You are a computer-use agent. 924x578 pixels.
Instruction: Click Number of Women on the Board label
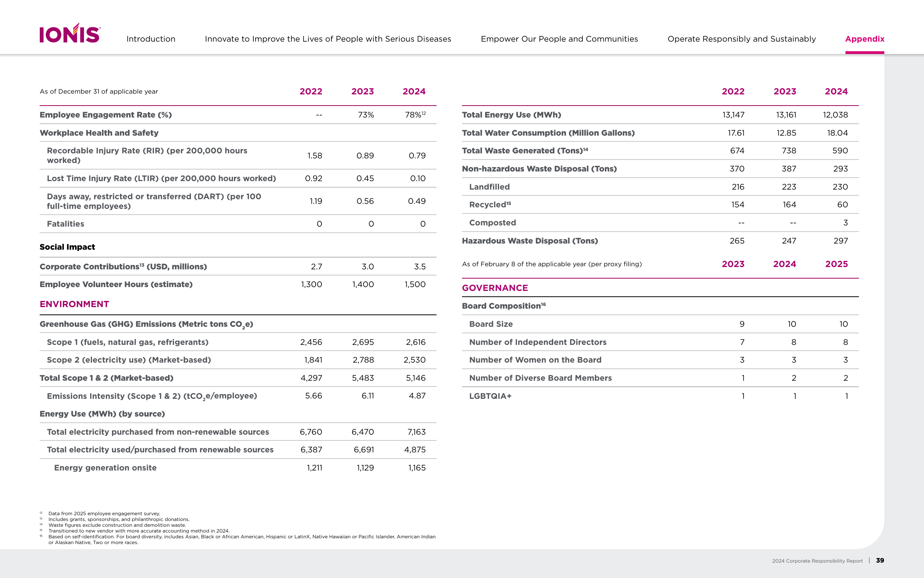point(535,360)
